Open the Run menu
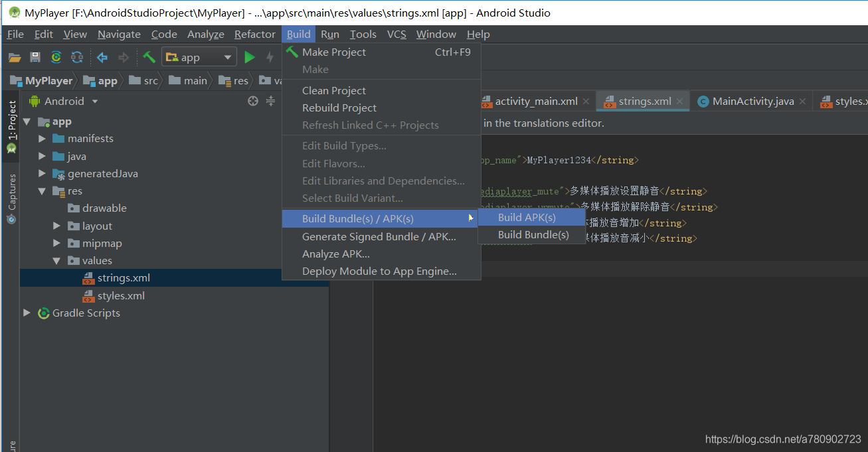Viewport: 868px width, 452px height. tap(330, 34)
